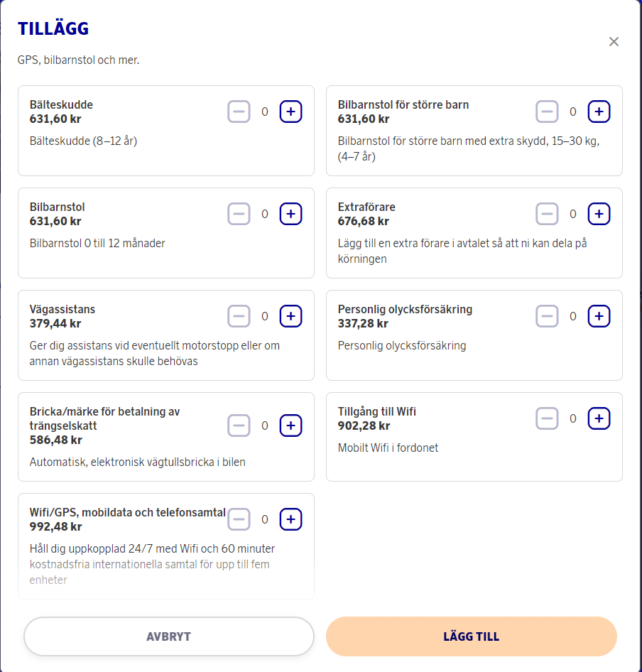Decrease Vägassistans count
Screen dimensions: 642x672
click(239, 316)
